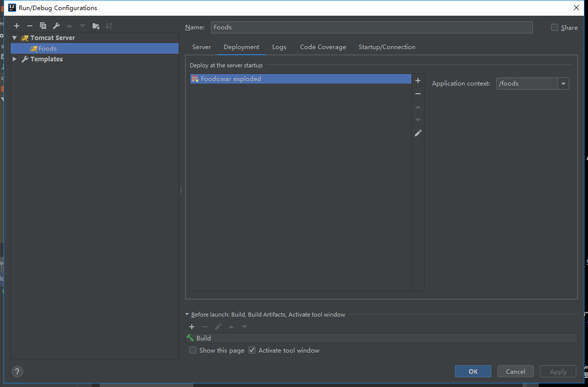
Task: Move deployment artifact up
Action: [418, 107]
